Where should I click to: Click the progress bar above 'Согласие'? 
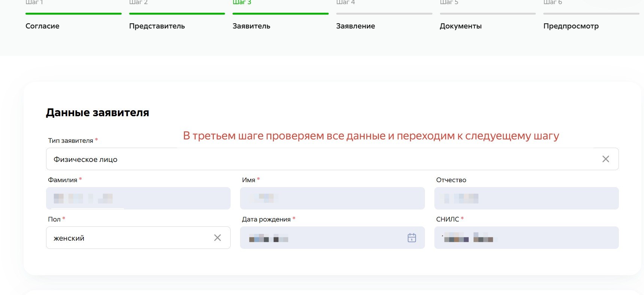coord(73,14)
